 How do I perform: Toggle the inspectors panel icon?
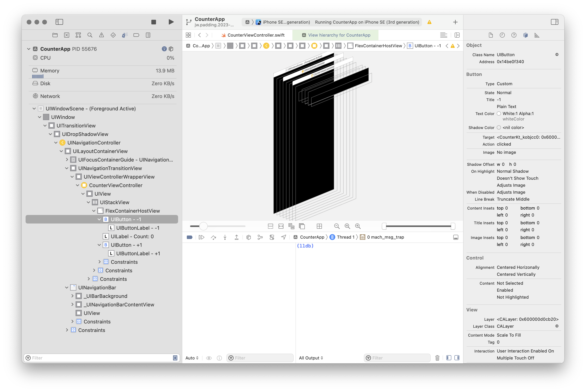(554, 22)
